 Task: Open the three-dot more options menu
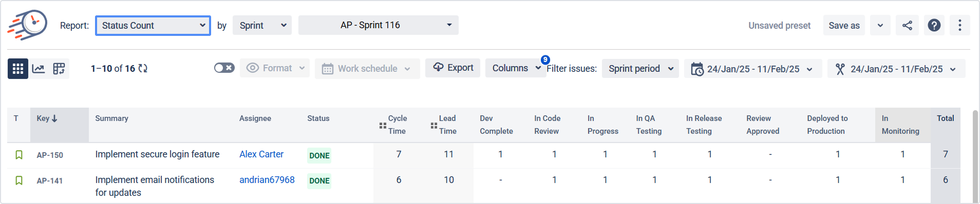pos(959,25)
